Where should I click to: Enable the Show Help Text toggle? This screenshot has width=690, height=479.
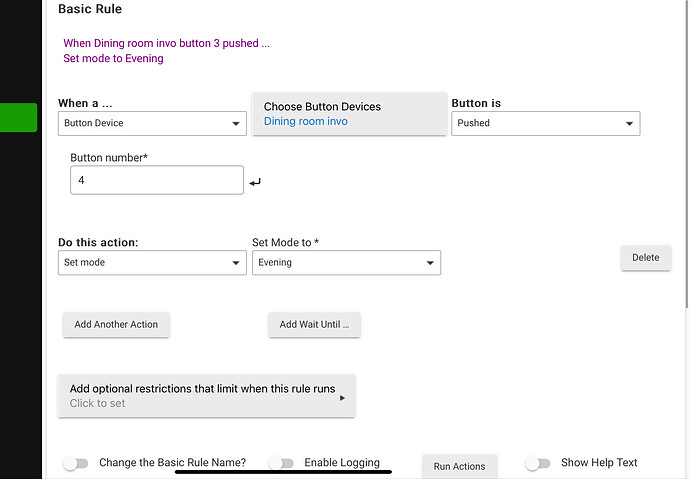point(538,463)
